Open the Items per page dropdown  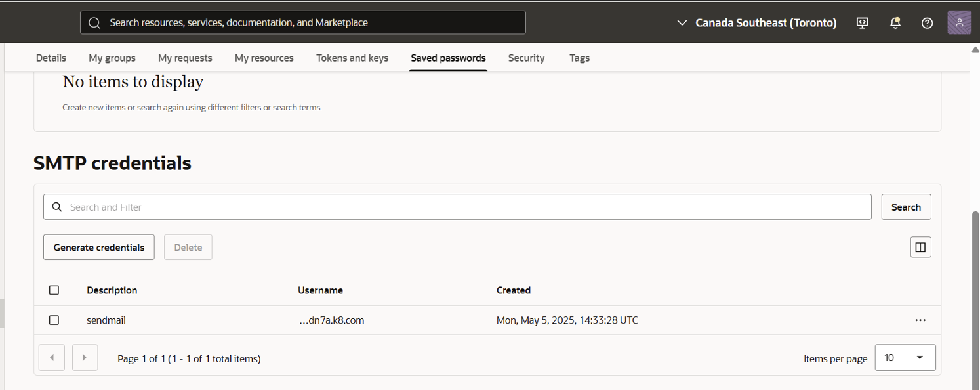(x=905, y=357)
